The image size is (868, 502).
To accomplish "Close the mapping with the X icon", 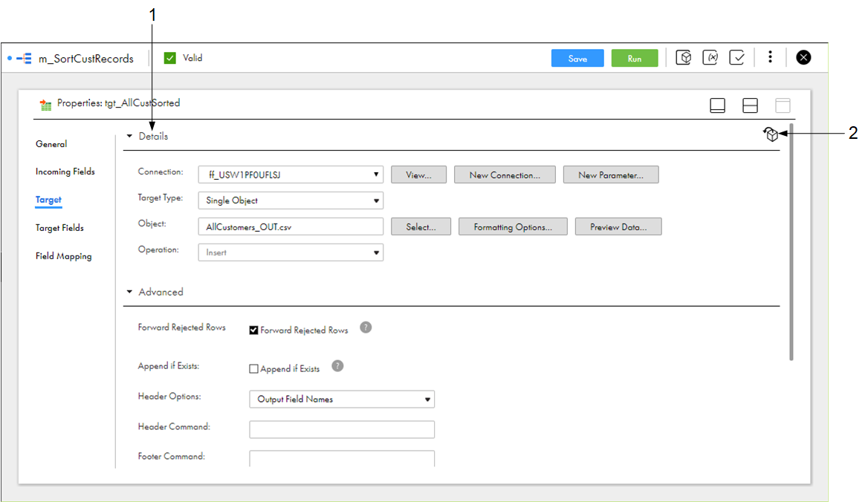I will click(x=803, y=57).
